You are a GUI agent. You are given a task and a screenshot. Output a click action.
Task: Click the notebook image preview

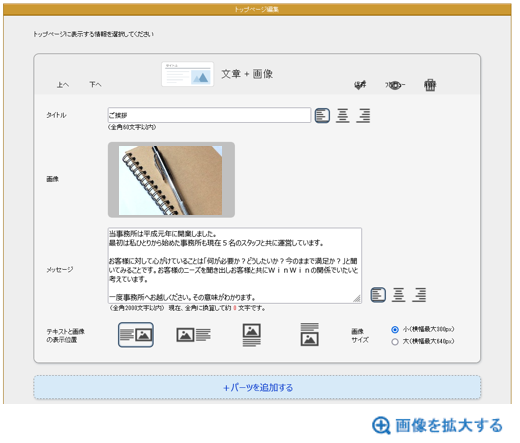click(x=171, y=180)
